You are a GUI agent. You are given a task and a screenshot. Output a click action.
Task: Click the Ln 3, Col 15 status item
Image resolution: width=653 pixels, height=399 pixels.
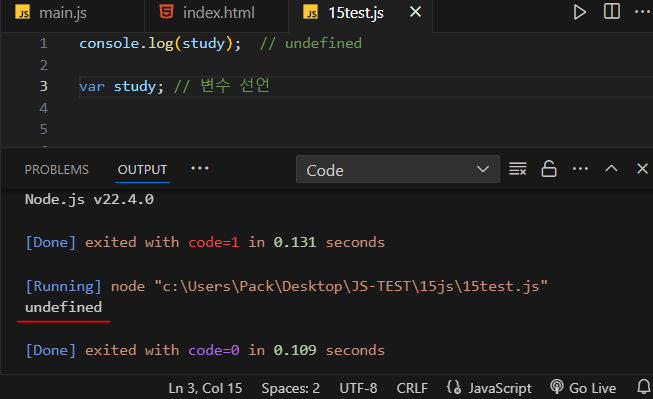point(205,388)
